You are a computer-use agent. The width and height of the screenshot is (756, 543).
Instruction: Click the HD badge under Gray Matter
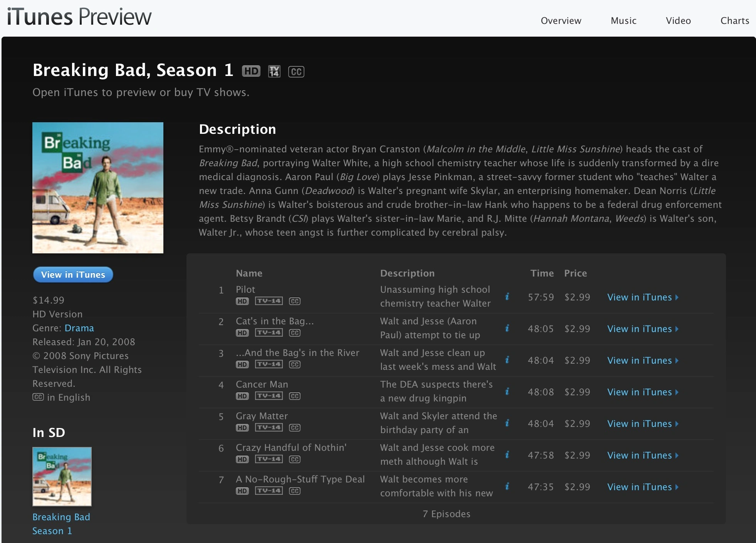tap(242, 428)
